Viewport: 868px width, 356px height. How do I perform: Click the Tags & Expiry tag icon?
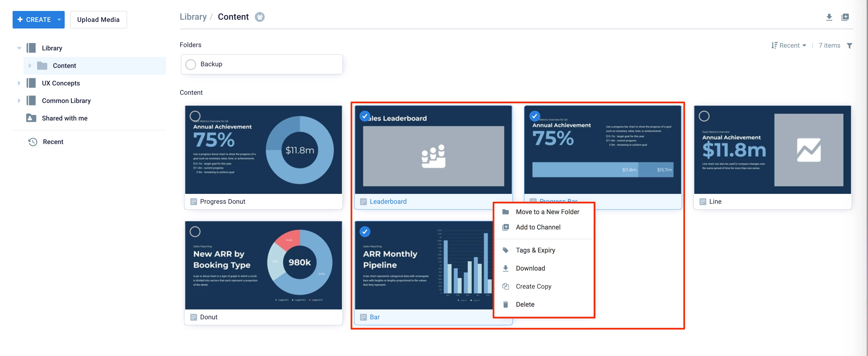click(x=506, y=250)
